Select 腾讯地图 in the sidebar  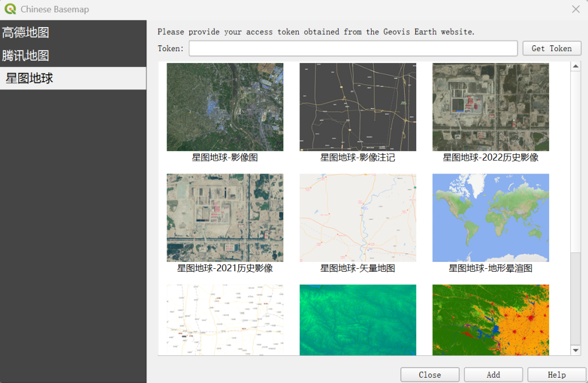click(73, 55)
